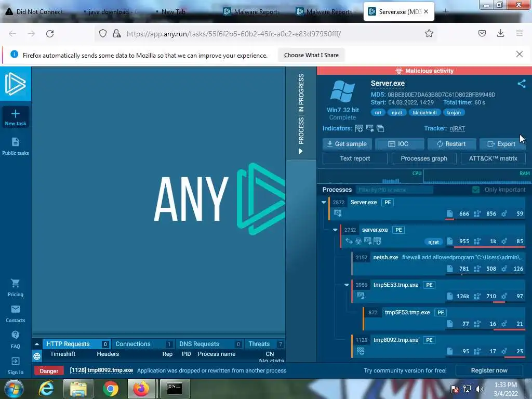Click the Save to Pocket icon
532x399 pixels.
point(482,33)
